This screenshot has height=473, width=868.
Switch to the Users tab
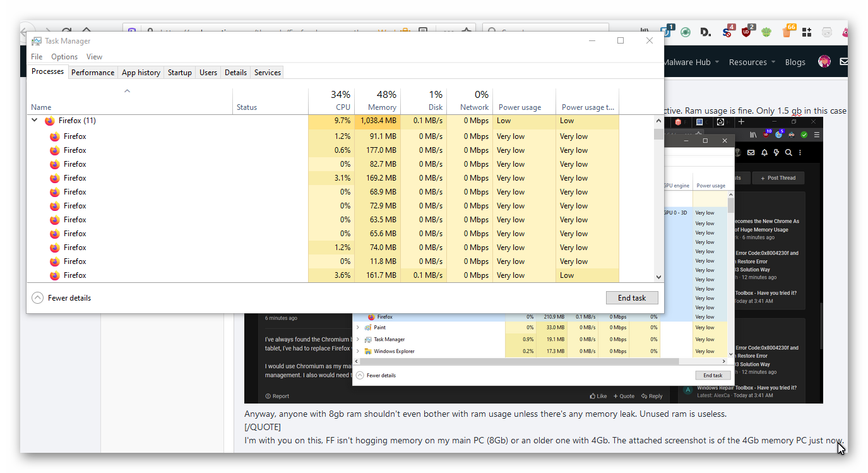208,73
